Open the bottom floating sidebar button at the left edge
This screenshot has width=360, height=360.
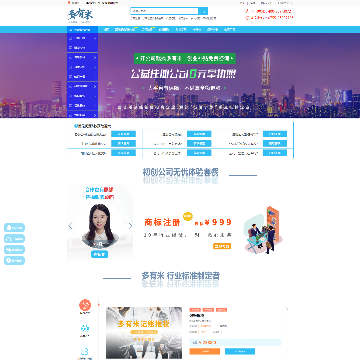14,261
